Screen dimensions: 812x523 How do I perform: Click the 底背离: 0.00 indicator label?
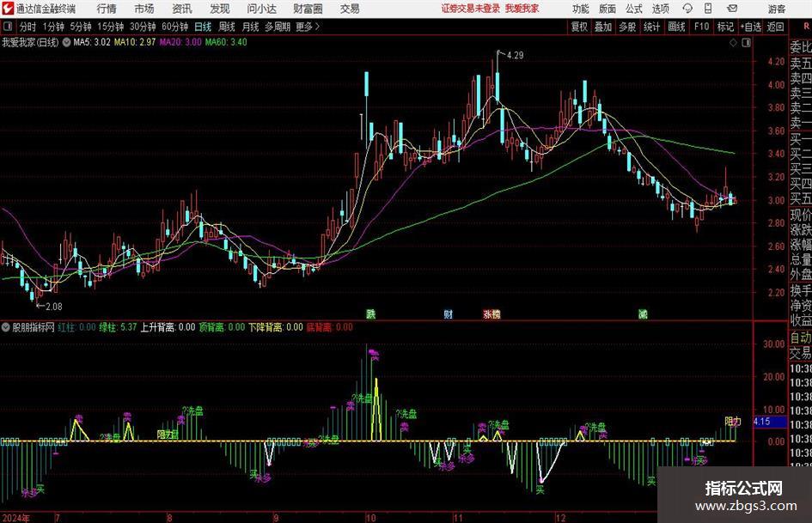coord(329,327)
